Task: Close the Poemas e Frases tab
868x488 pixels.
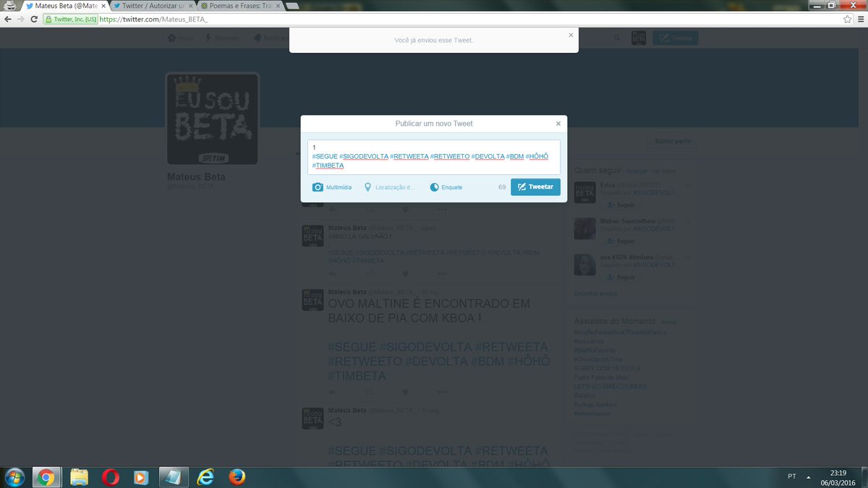Action: point(276,6)
